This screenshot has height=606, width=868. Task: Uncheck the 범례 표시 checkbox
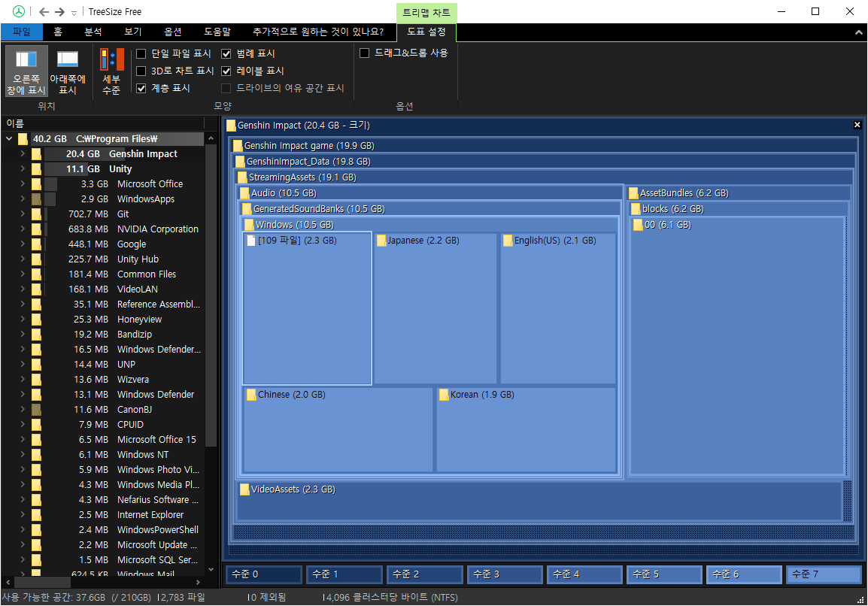click(x=226, y=53)
